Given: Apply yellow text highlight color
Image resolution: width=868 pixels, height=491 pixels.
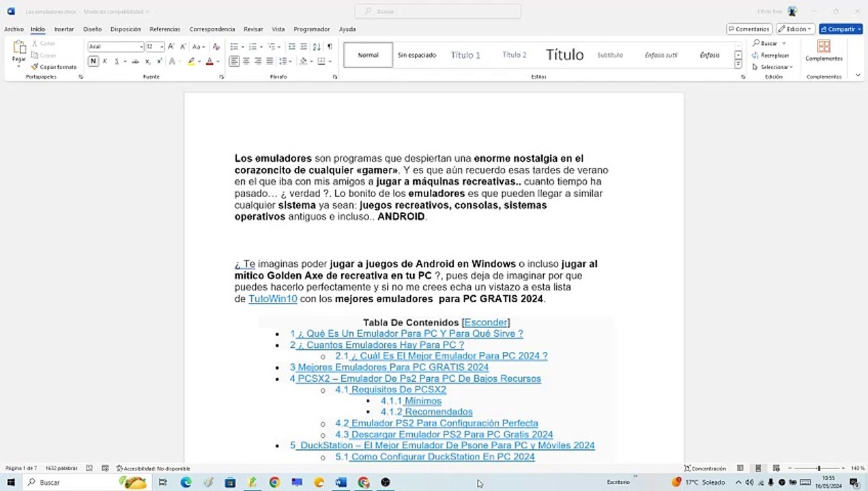Looking at the screenshot, I should (x=192, y=61).
